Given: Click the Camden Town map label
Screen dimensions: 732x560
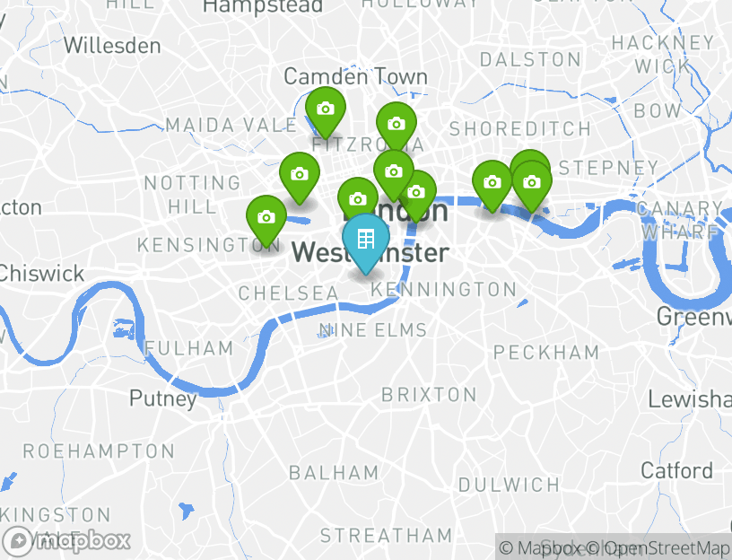Looking at the screenshot, I should (356, 76).
